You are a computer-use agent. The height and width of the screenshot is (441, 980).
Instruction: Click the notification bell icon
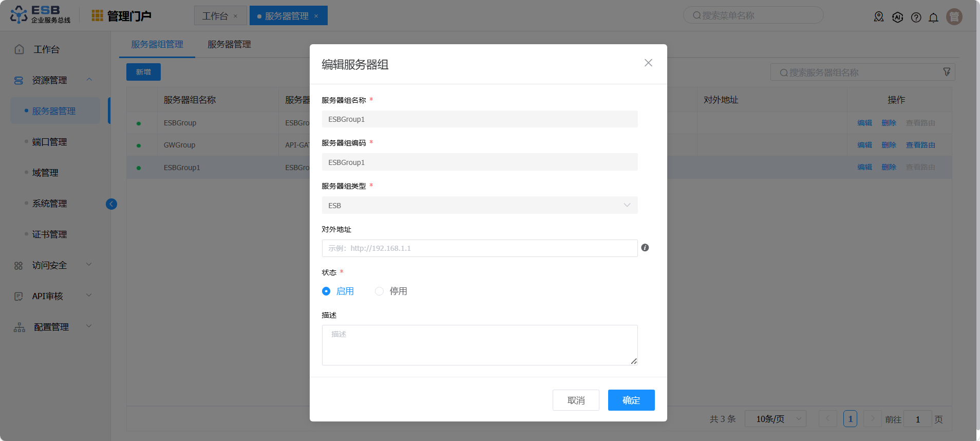click(933, 17)
